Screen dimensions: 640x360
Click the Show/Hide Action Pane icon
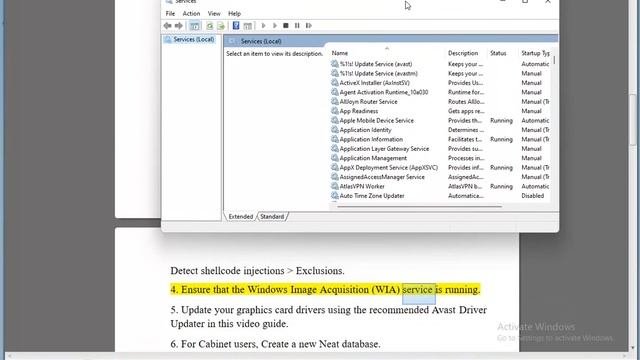[247, 26]
